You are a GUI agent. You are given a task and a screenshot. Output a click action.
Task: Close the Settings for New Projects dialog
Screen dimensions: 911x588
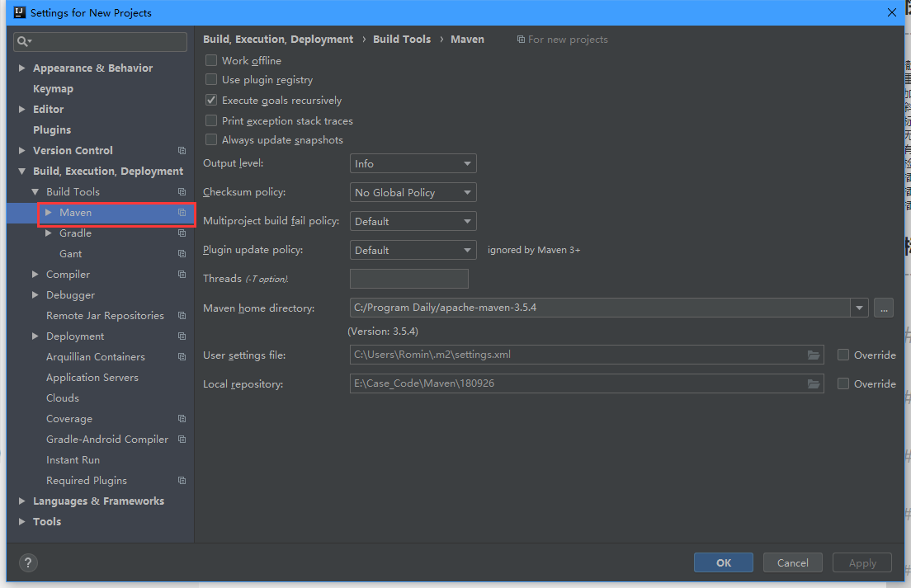(892, 12)
